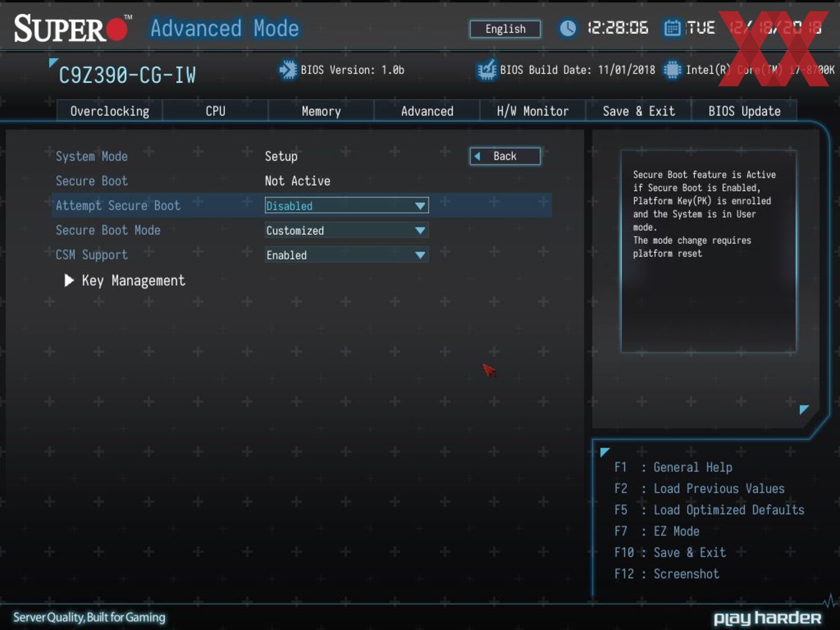Viewport: 840px width, 630px height.
Task: Click the Supermicro logo
Action: click(x=72, y=28)
